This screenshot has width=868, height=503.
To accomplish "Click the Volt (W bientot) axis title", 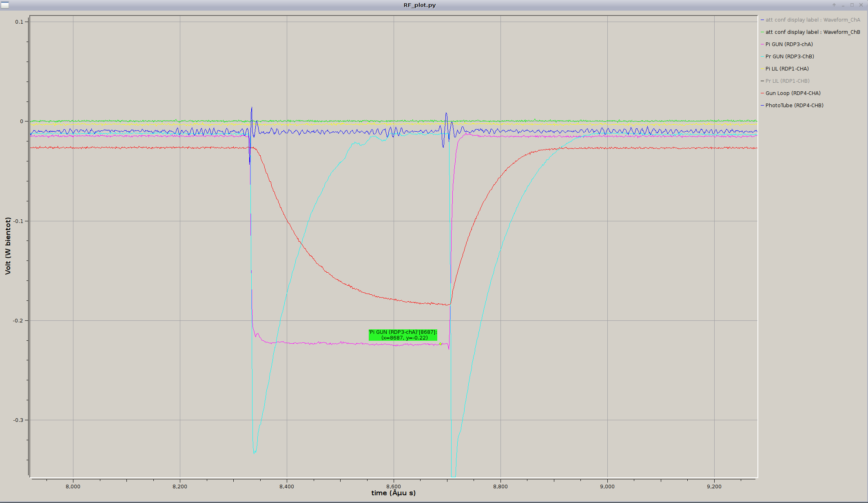I will pyautogui.click(x=8, y=246).
